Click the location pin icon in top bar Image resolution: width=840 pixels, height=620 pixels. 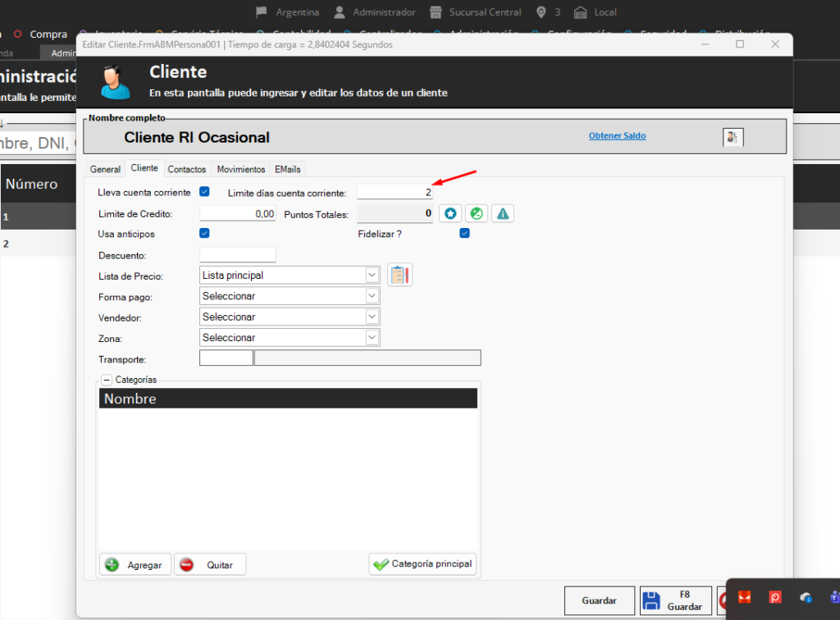point(541,12)
